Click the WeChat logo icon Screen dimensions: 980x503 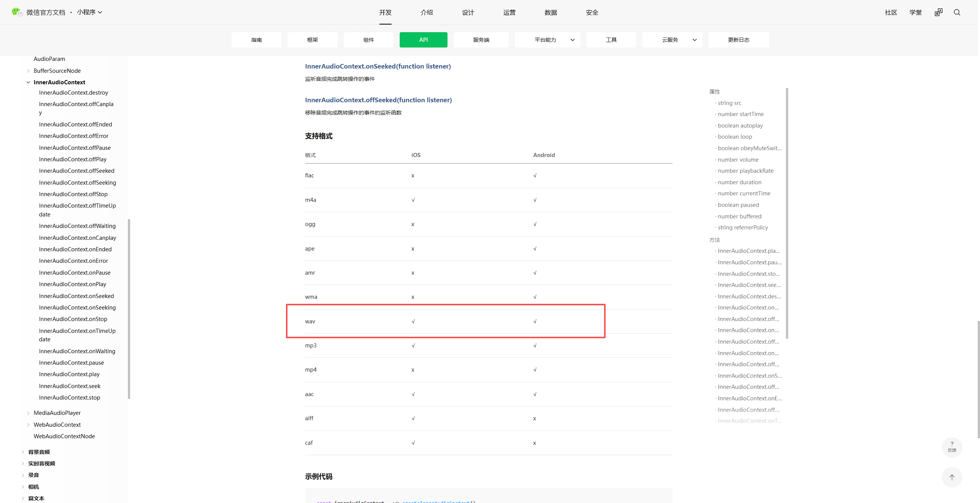pyautogui.click(x=16, y=12)
